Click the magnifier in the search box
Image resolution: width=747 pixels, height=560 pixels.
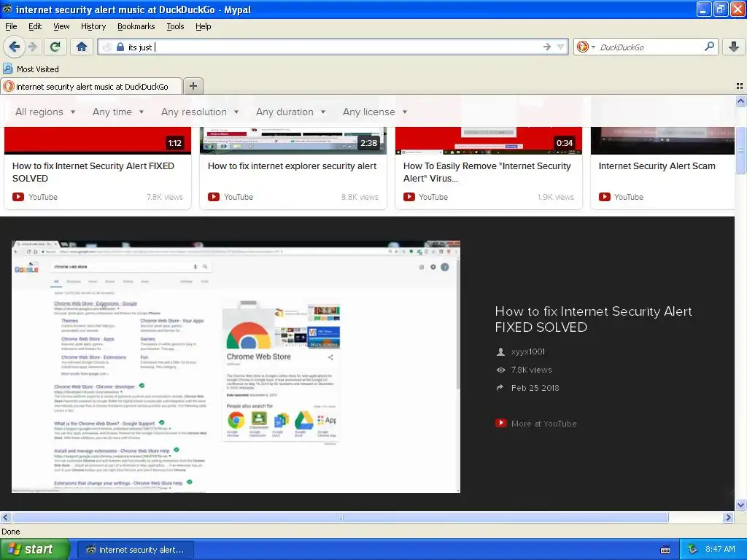pyautogui.click(x=709, y=46)
